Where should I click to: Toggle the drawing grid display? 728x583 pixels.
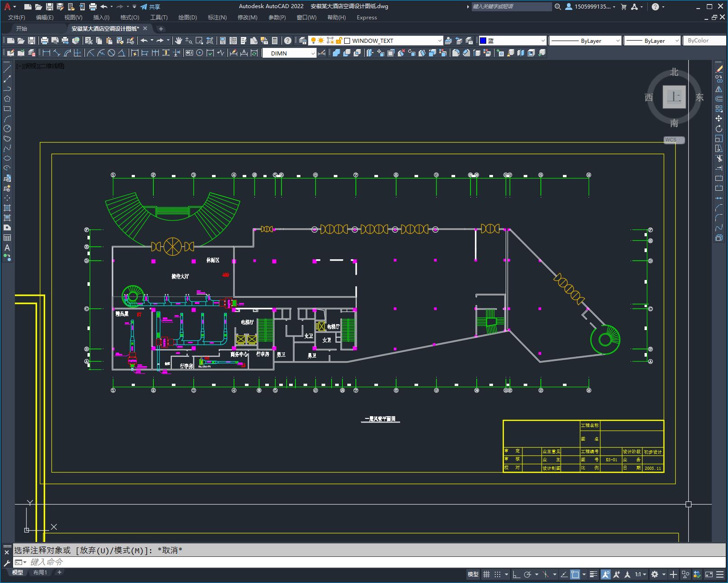[486, 574]
